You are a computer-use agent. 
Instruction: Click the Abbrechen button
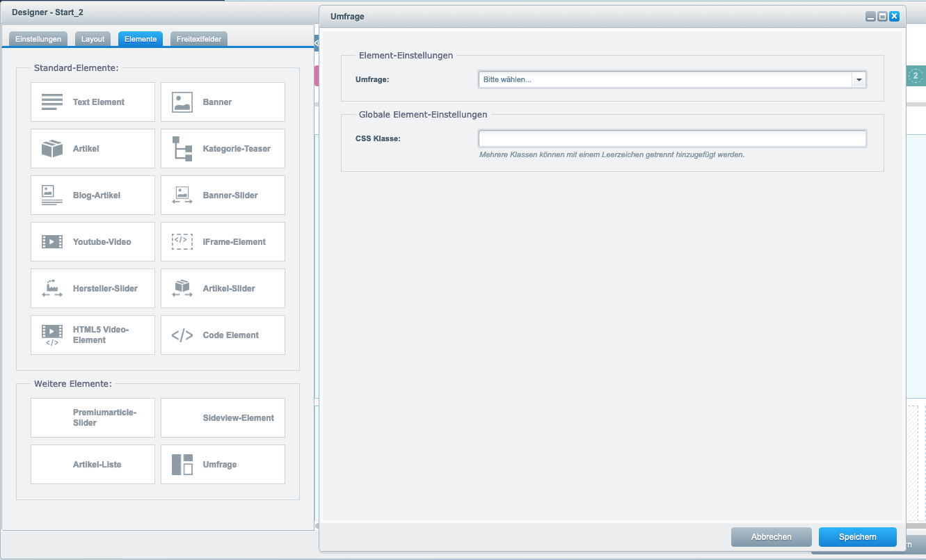771,537
